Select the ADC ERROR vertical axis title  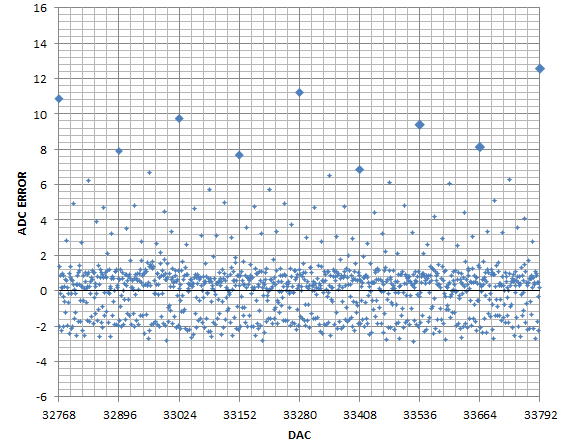(23, 204)
